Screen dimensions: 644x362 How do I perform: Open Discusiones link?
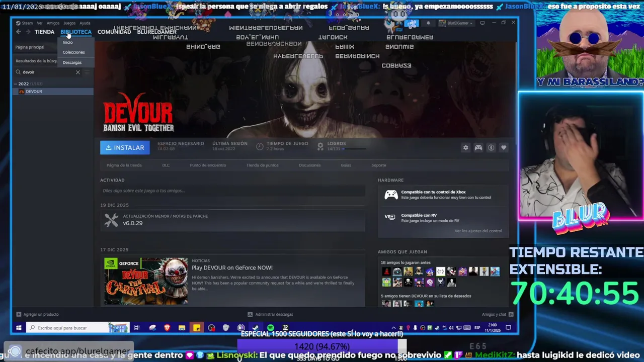tap(309, 165)
